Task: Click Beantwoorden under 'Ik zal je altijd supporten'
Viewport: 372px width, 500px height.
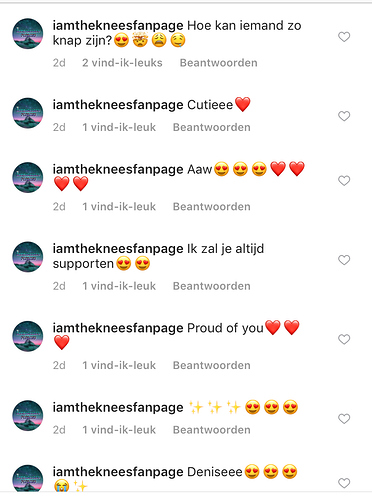Action: (212, 286)
